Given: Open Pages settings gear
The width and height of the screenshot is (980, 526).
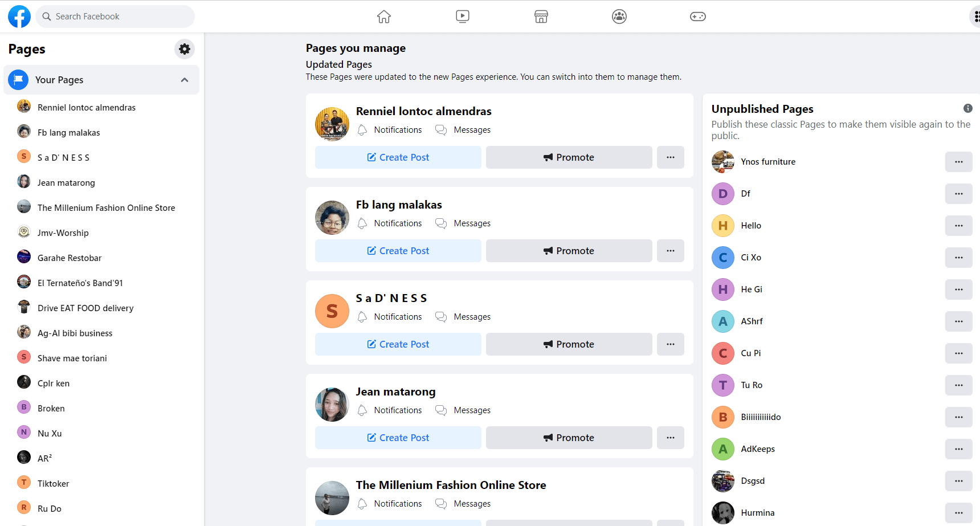Looking at the screenshot, I should [x=185, y=49].
